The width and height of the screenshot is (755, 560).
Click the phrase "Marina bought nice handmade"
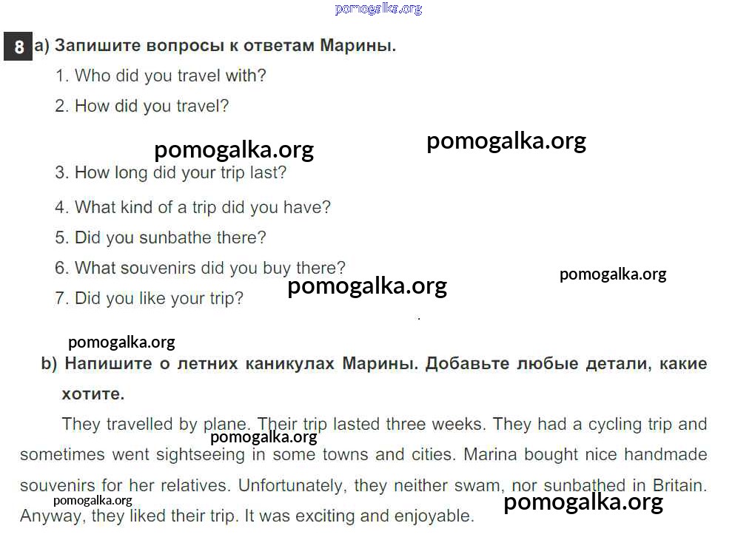pyautogui.click(x=585, y=454)
